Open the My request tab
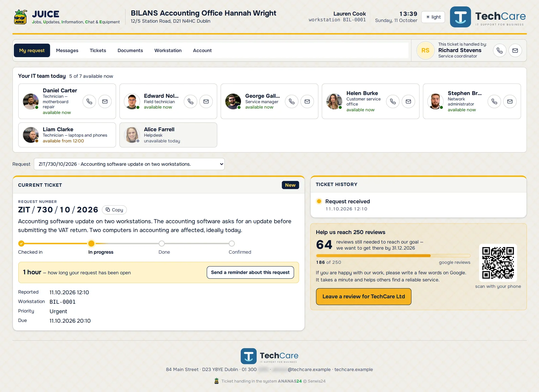This screenshot has width=539, height=392. tap(32, 50)
